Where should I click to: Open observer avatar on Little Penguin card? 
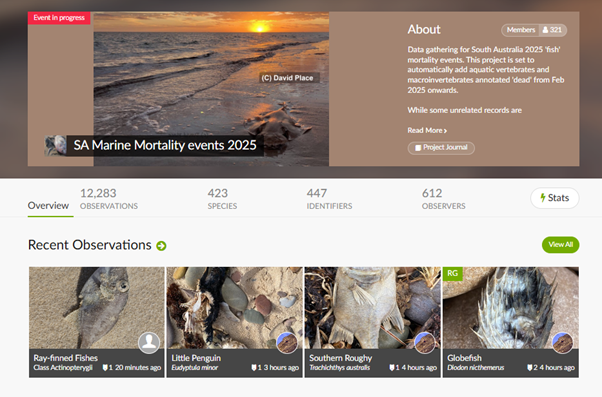tap(287, 342)
